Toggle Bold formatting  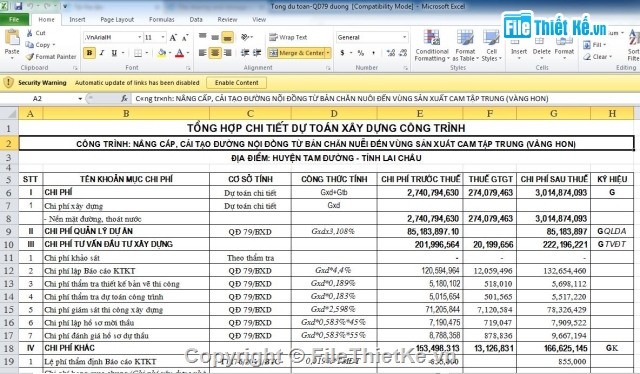[89, 53]
